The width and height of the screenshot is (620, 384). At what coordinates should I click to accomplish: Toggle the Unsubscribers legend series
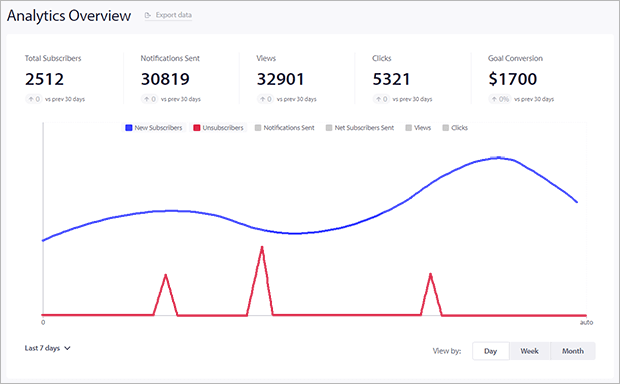tap(218, 128)
